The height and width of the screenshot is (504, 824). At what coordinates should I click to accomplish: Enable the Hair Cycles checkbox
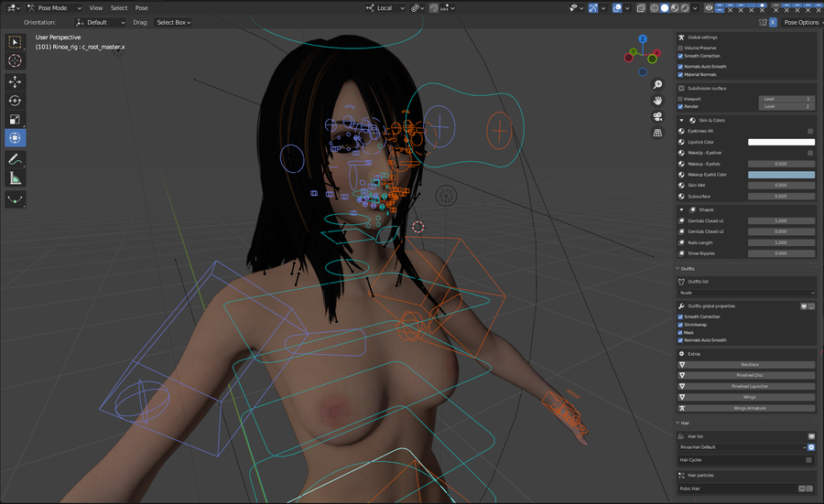pos(808,460)
